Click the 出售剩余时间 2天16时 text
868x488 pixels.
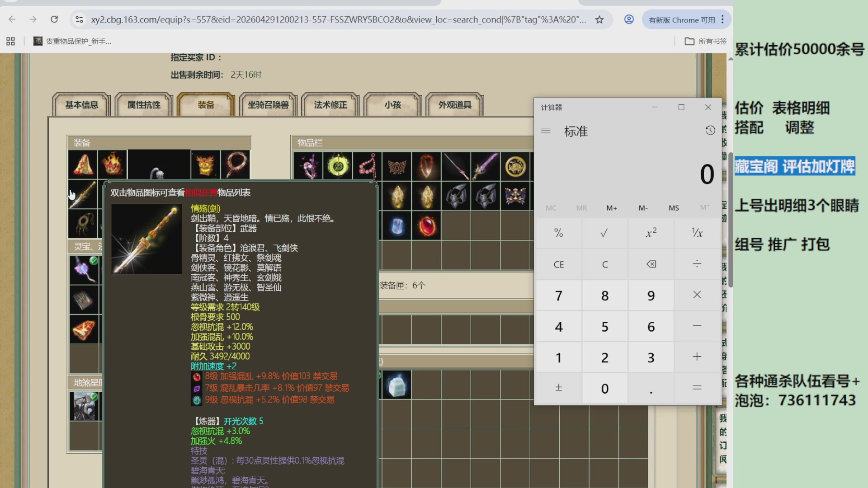(x=216, y=75)
